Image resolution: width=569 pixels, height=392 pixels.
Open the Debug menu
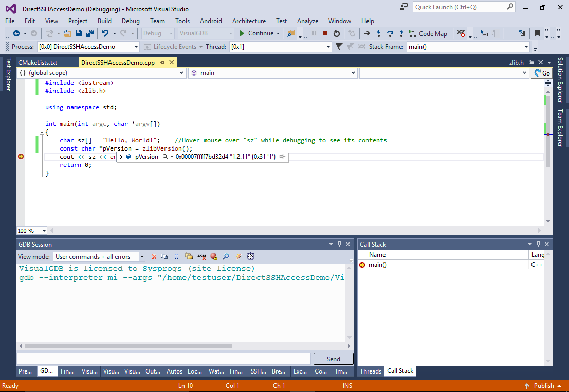point(131,21)
